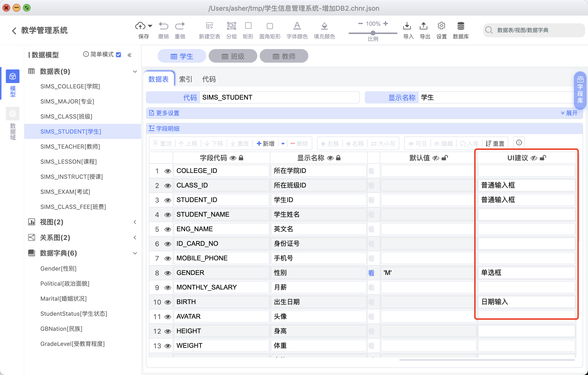The height and width of the screenshot is (375, 588).
Task: Go back from 教学管理系统 using arrow
Action: click(x=14, y=31)
